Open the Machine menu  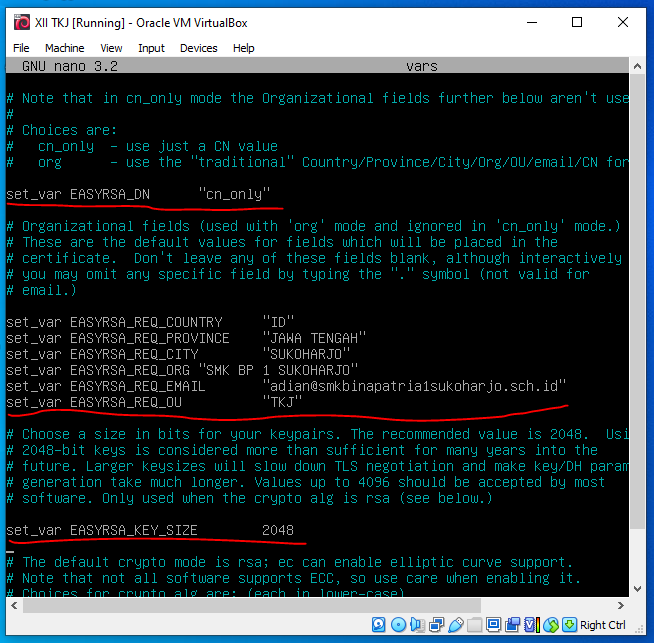pyautogui.click(x=65, y=48)
